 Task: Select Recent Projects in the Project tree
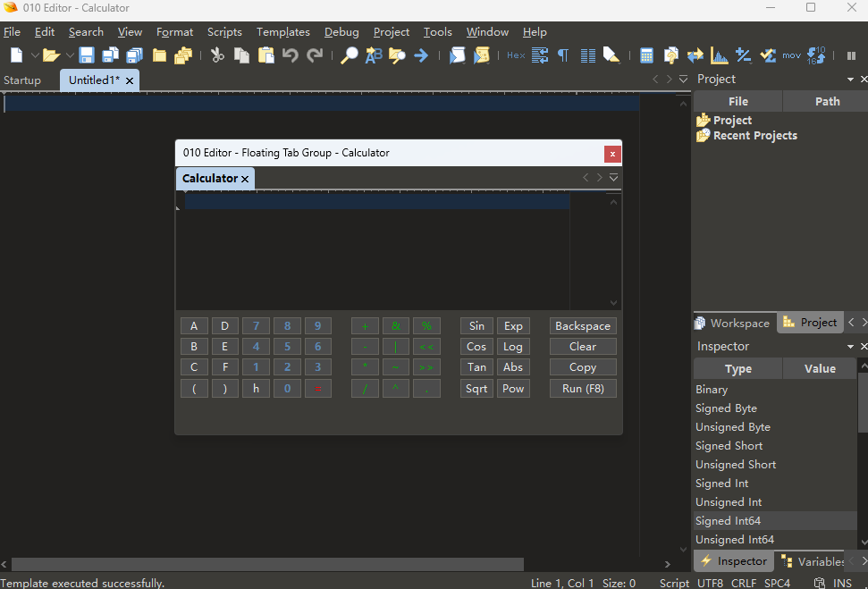pyautogui.click(x=754, y=136)
